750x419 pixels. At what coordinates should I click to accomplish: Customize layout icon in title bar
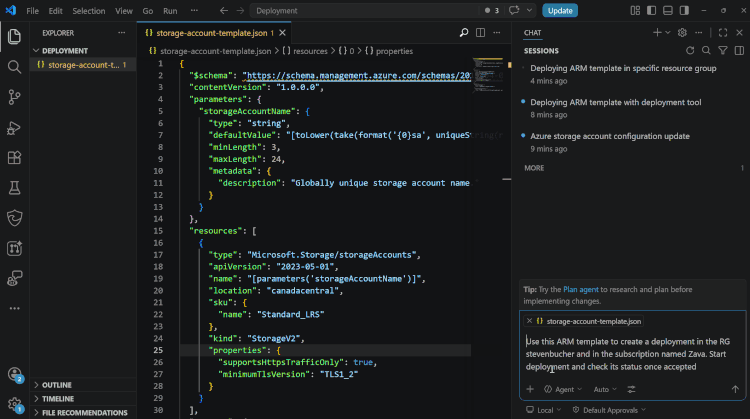(x=635, y=11)
